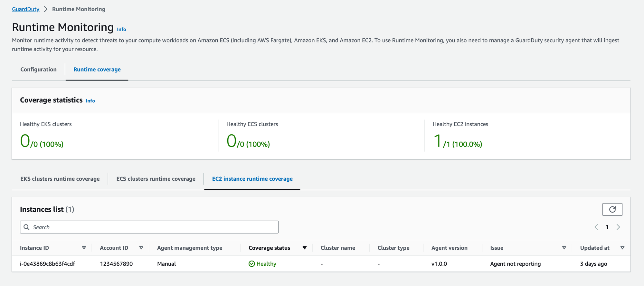This screenshot has height=286, width=644.
Task: Click the Agent version column header
Action: 450,248
